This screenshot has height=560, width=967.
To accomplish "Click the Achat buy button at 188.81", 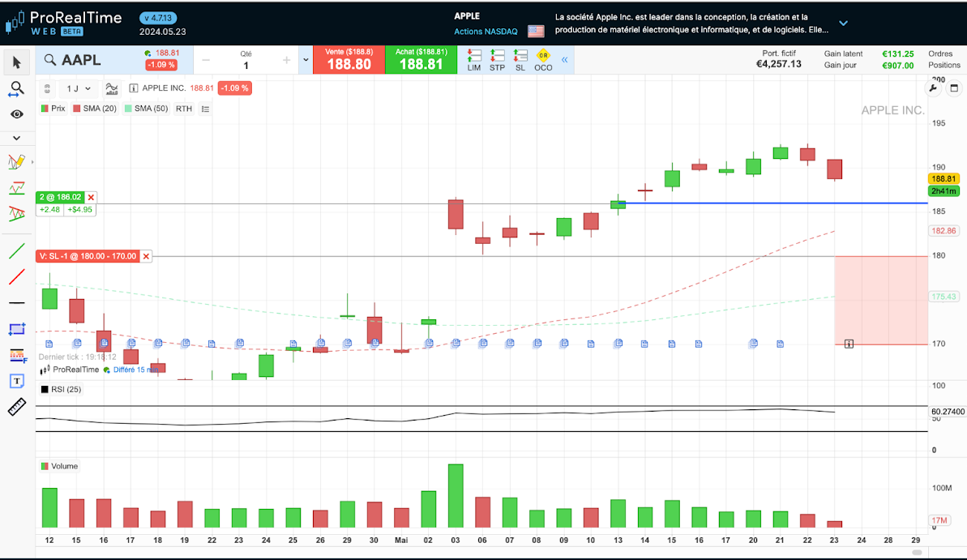I will click(421, 60).
